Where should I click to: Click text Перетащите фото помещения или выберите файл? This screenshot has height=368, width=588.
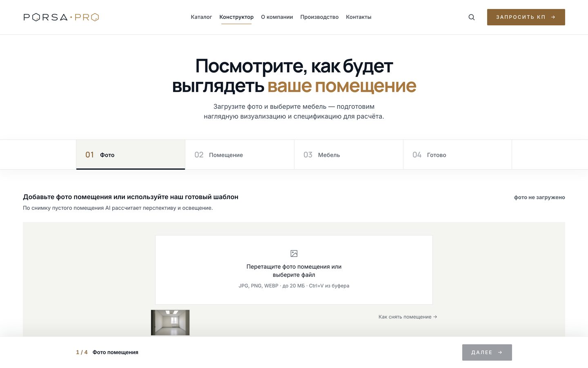pyautogui.click(x=294, y=271)
